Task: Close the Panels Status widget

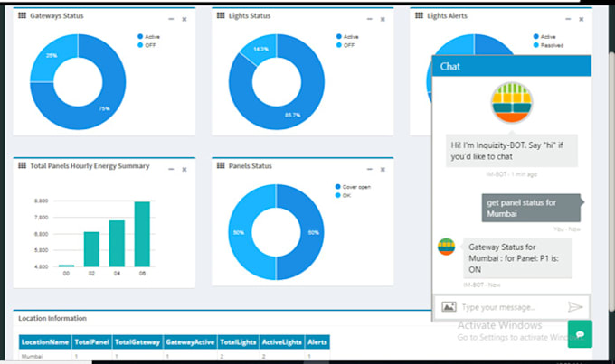Action: pos(383,170)
